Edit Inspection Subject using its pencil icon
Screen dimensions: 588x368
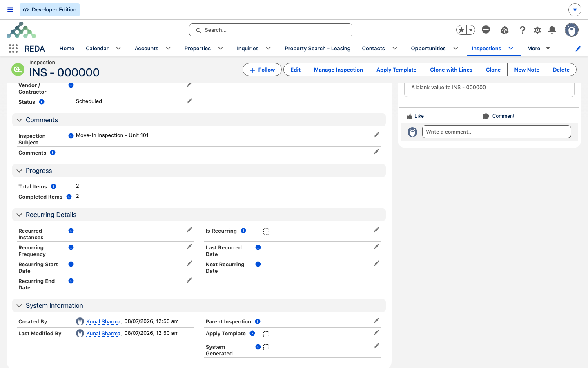click(x=376, y=135)
